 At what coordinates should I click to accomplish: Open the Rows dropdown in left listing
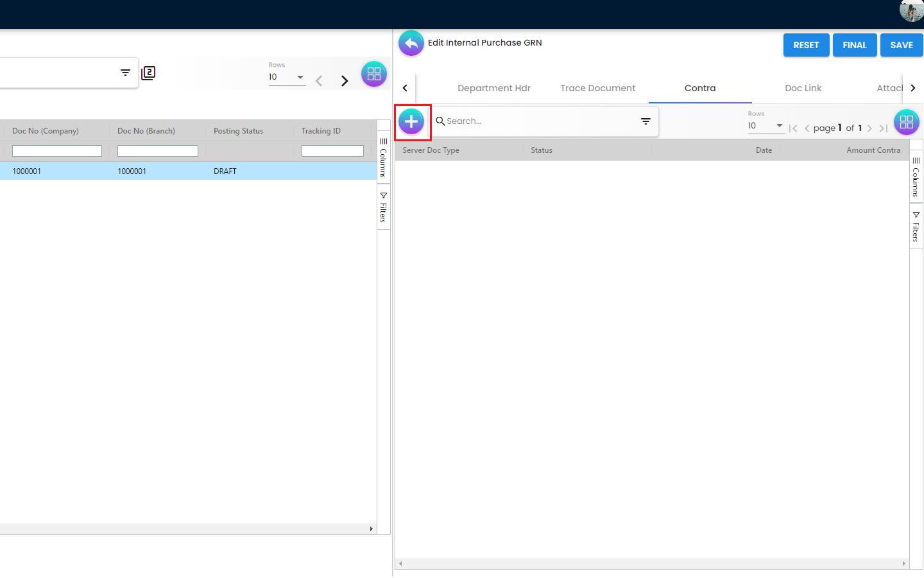[286, 77]
